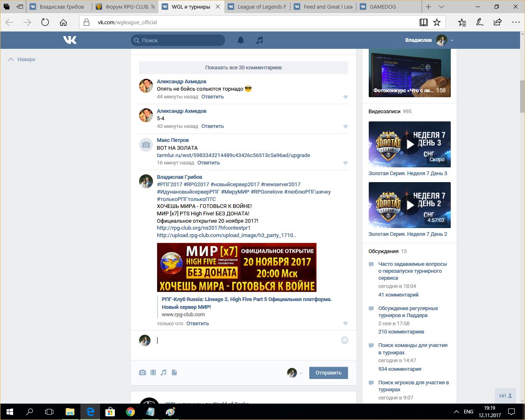Open the rpg-club.org ns2017hfcontestpr1 link
The width and height of the screenshot is (525, 420).
coord(203,228)
